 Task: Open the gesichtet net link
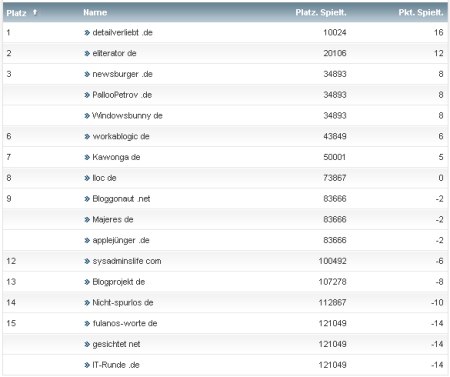(116, 344)
